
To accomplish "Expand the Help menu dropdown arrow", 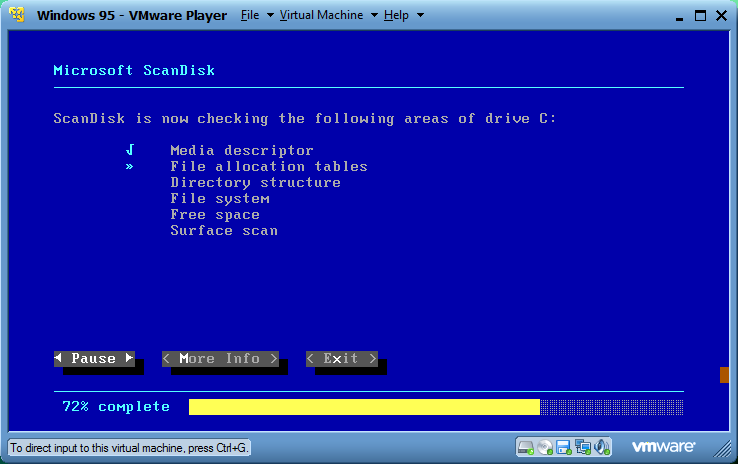I will [420, 15].
